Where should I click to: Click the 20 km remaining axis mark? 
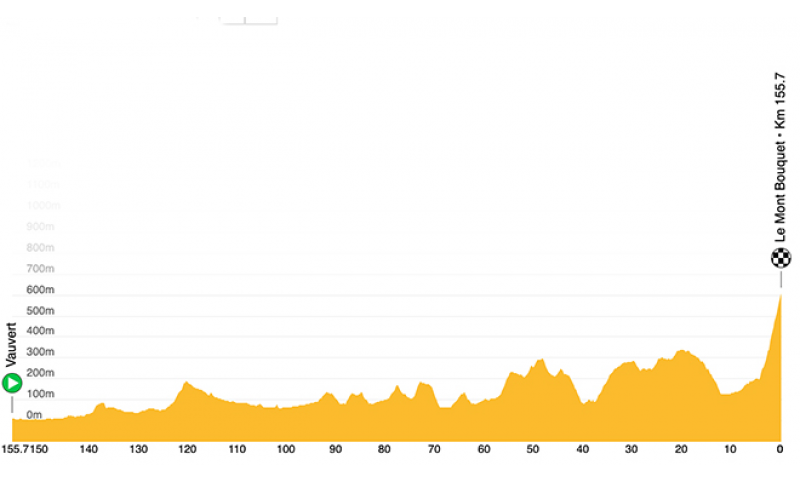(681, 449)
